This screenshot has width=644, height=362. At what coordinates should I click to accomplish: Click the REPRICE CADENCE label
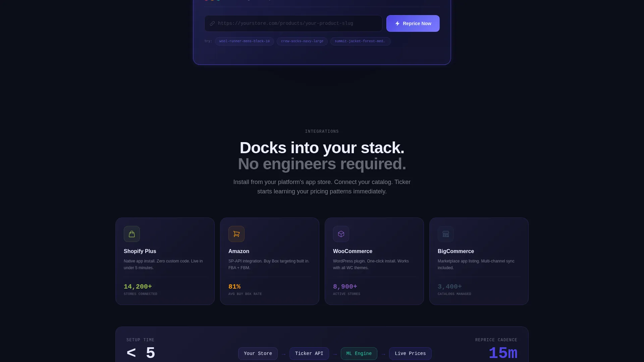point(496,340)
